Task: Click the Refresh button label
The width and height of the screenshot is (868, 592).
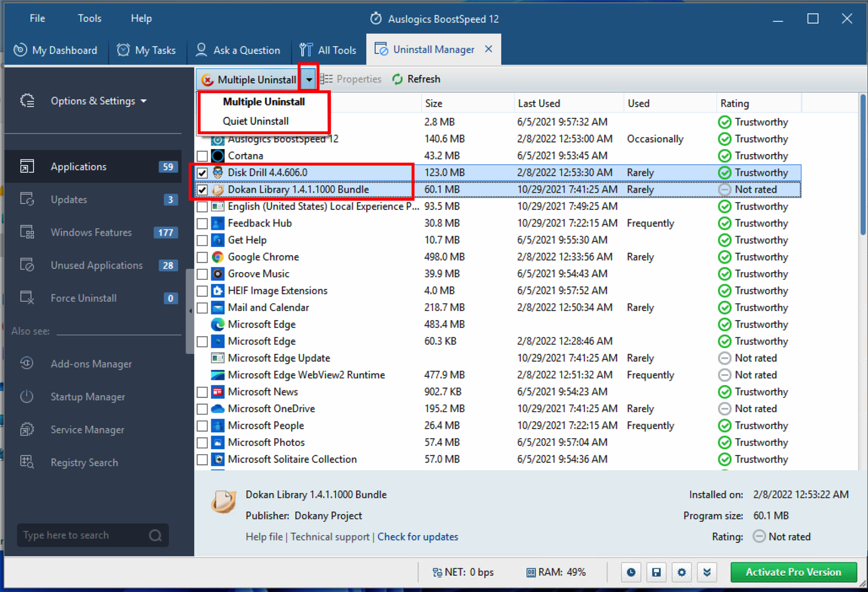Action: pos(424,79)
